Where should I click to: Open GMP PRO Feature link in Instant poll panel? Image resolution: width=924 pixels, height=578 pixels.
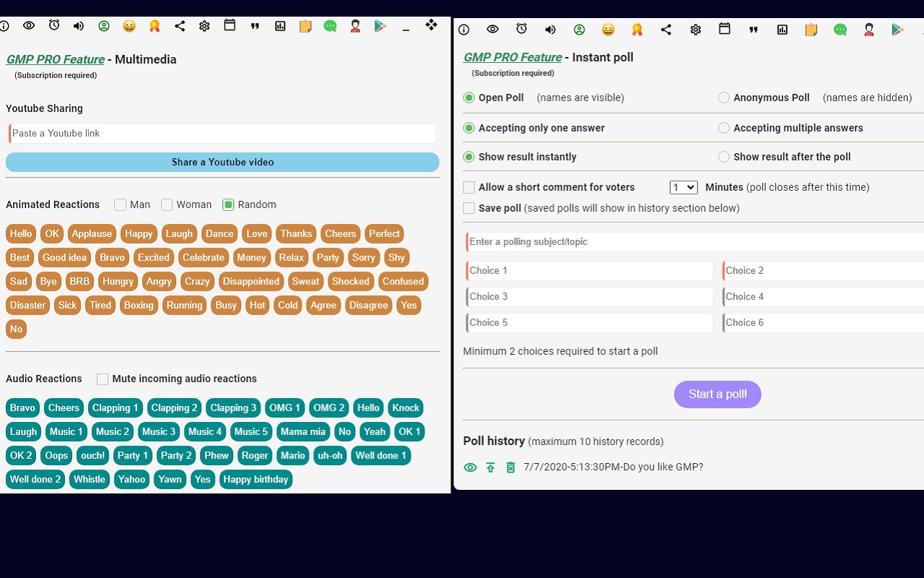tap(513, 57)
